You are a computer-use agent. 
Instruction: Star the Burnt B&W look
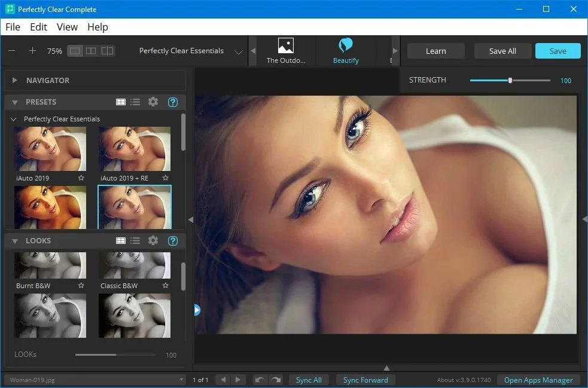click(81, 286)
